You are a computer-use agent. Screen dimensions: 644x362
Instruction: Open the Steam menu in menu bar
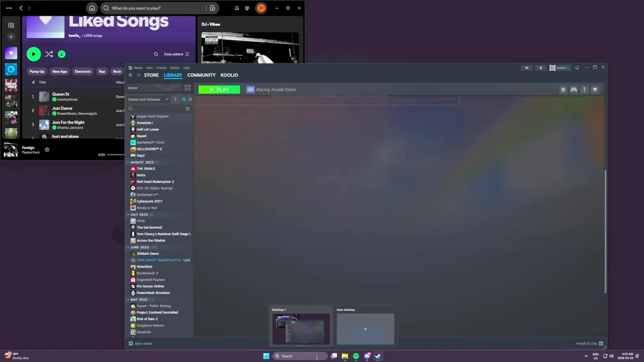coord(138,68)
